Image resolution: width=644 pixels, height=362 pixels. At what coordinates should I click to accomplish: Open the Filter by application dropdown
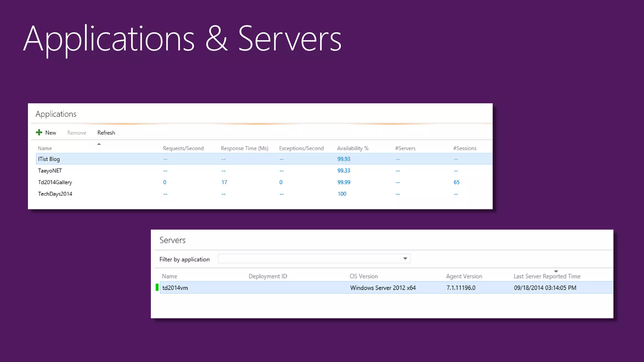pyautogui.click(x=314, y=259)
